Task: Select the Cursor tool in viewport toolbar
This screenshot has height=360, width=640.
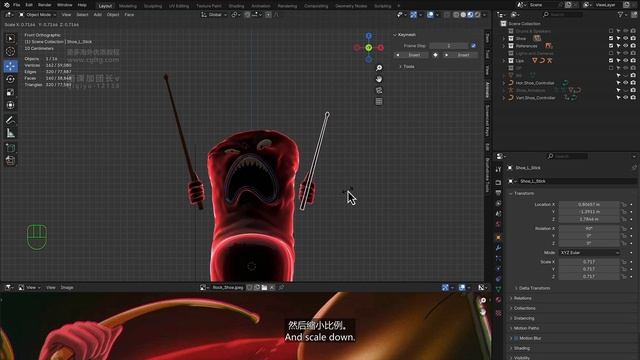Action: pos(11,51)
